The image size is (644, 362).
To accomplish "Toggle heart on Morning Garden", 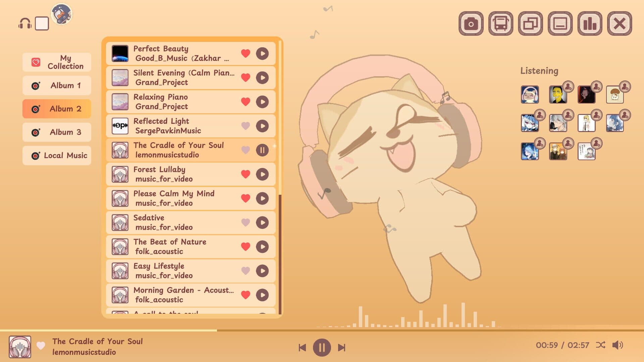I will (246, 295).
